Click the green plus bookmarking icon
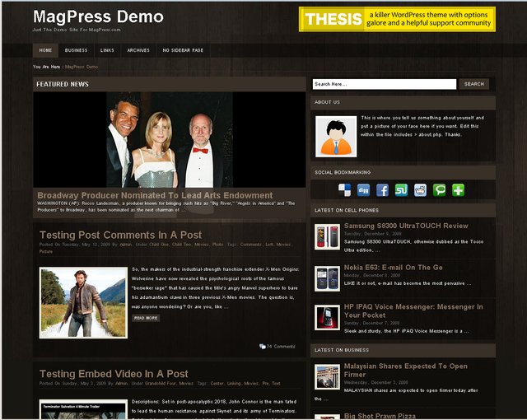Screen dimensions: 527x420 tap(458, 190)
